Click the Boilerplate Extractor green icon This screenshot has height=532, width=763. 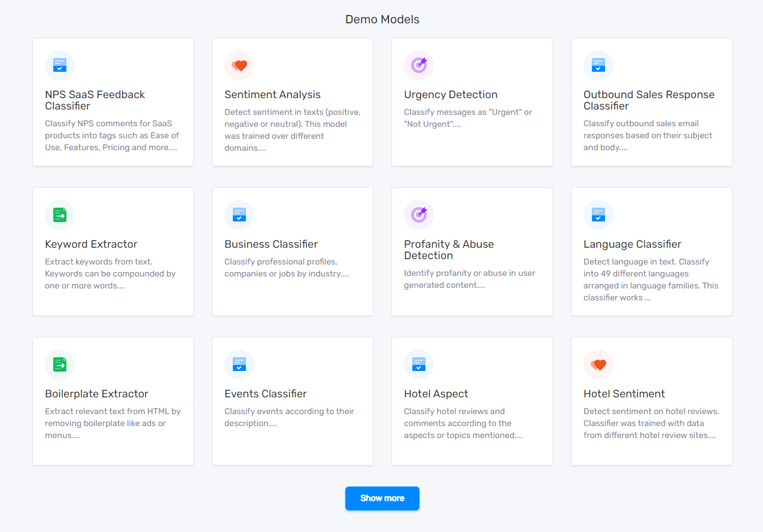click(x=60, y=364)
